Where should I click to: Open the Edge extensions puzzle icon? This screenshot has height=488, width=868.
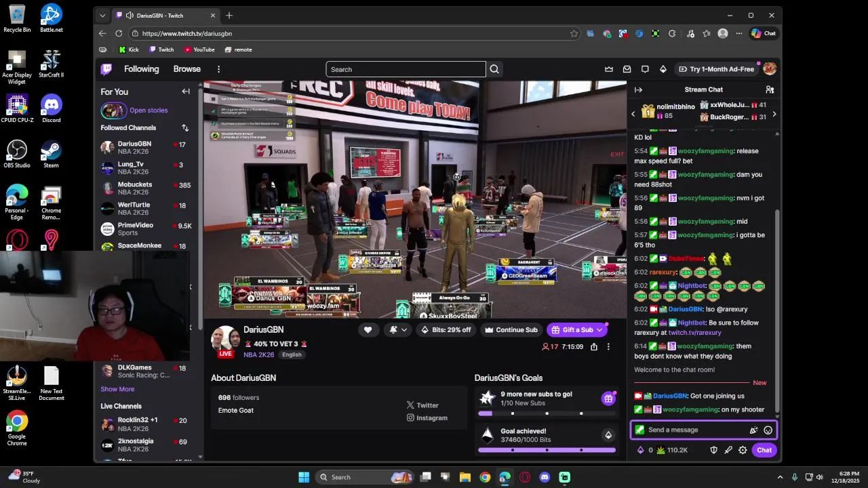(672, 33)
